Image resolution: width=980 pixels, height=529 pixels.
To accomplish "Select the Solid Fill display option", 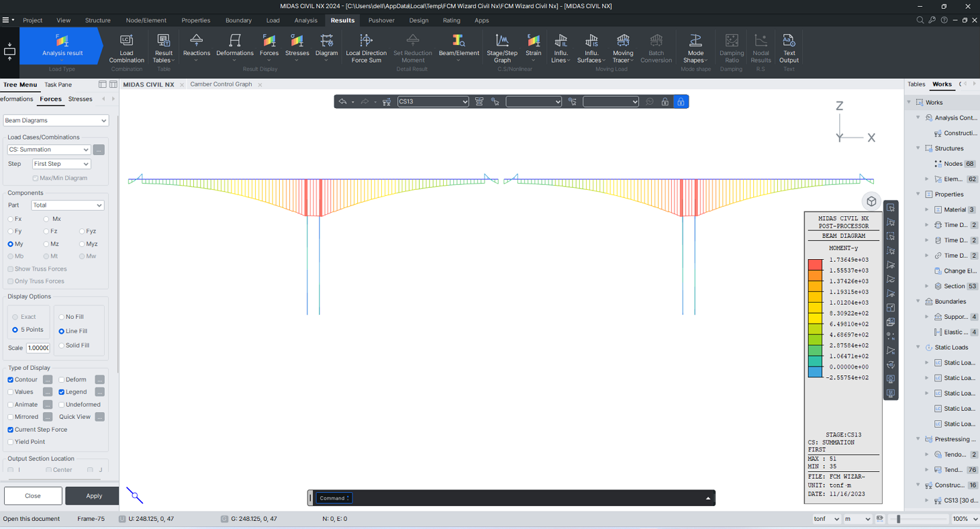I will coord(61,345).
